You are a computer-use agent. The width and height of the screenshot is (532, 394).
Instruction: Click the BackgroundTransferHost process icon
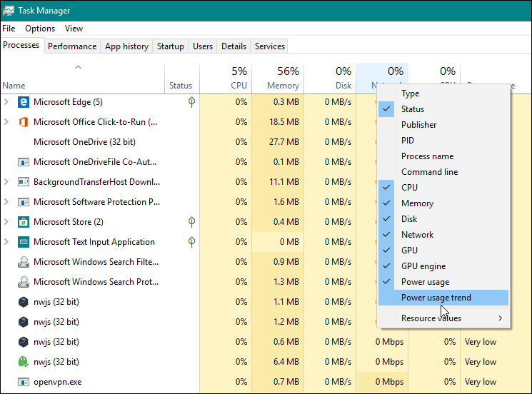point(24,182)
